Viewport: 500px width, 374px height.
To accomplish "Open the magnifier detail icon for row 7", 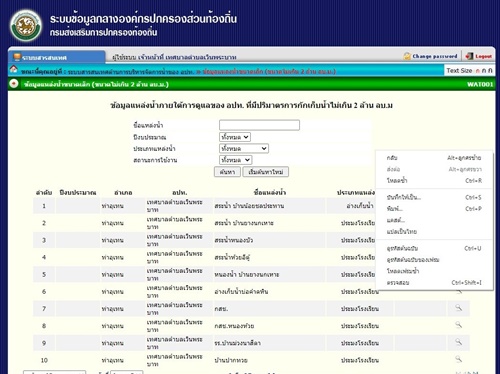I will pyautogui.click(x=459, y=308).
